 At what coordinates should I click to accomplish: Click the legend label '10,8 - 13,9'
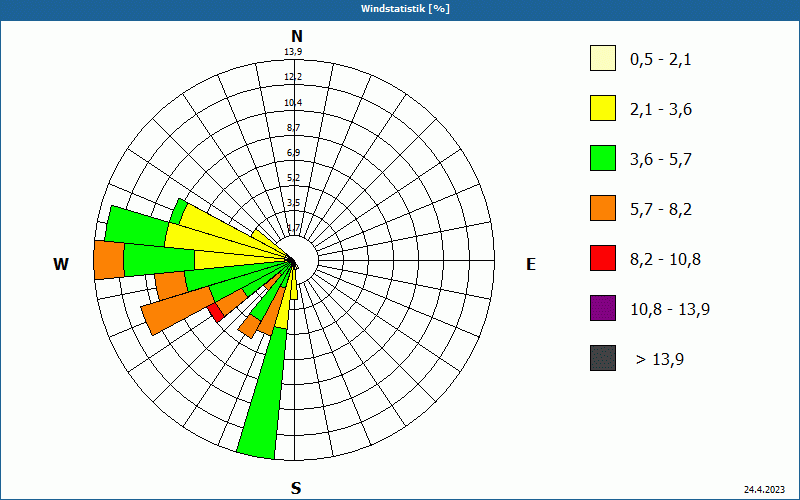pos(670,310)
